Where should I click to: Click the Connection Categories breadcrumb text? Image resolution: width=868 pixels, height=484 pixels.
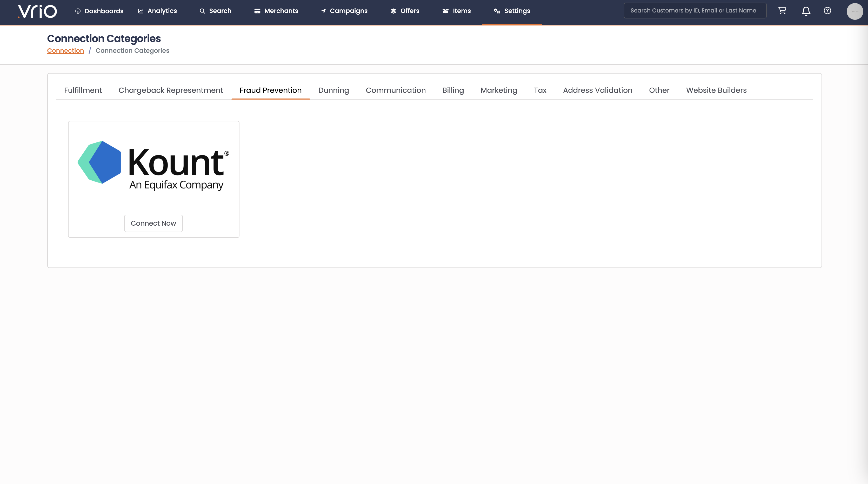[x=132, y=51]
